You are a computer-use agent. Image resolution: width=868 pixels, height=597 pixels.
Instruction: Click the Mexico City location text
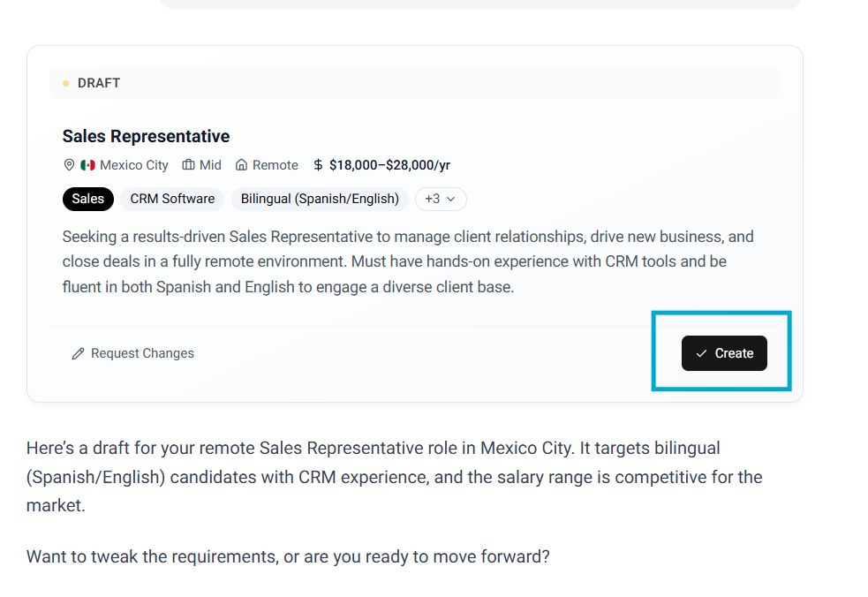pos(133,165)
